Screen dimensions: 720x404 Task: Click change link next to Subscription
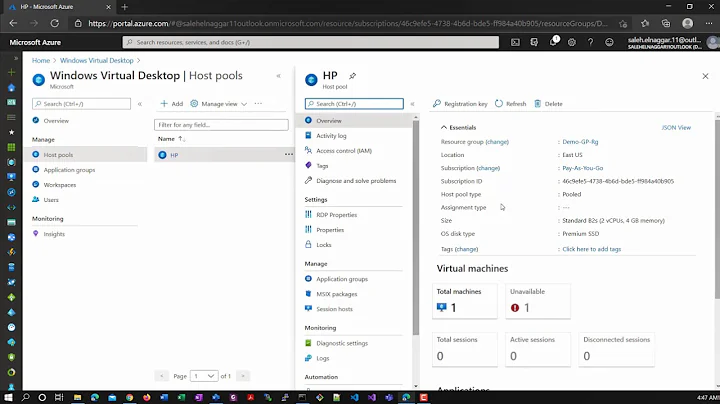coord(488,168)
